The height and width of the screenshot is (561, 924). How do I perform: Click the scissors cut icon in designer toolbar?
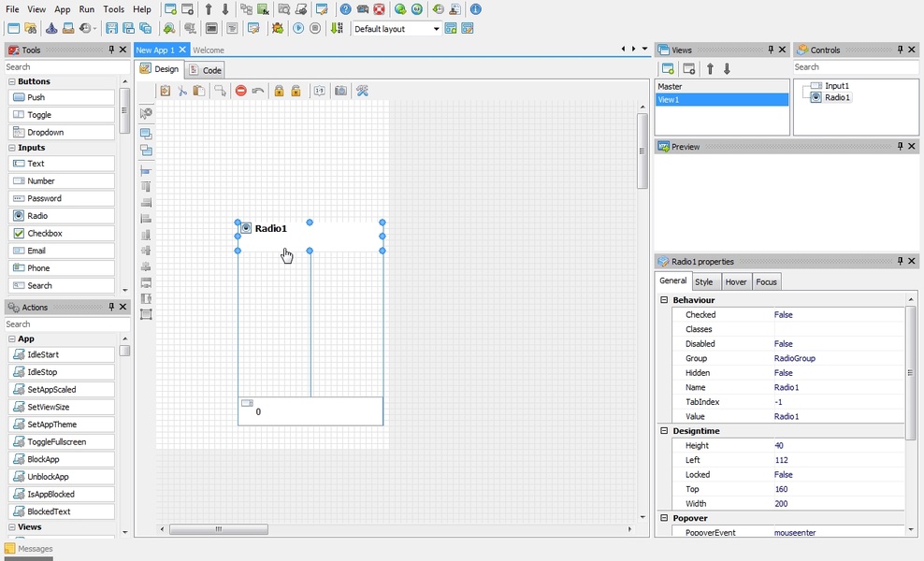click(182, 91)
